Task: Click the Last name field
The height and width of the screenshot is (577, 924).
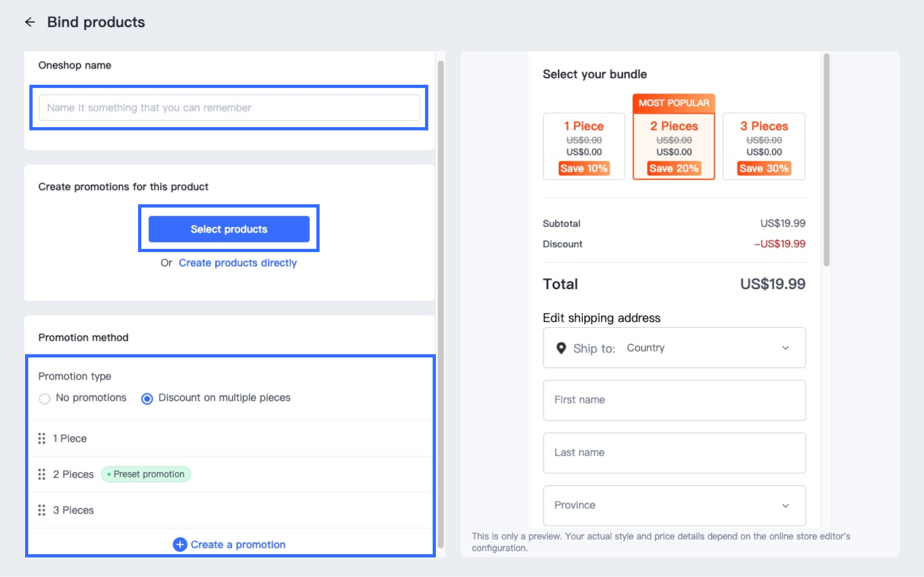Action: coord(674,453)
